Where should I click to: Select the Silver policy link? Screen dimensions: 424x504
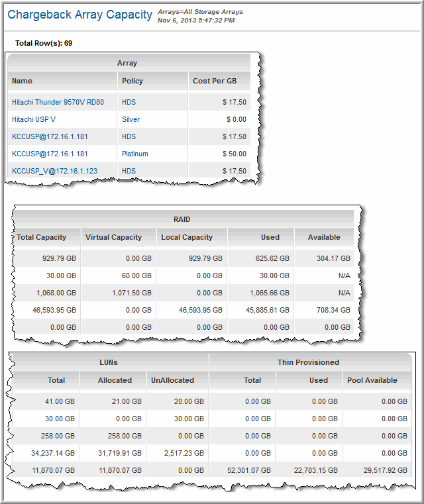pyautogui.click(x=131, y=120)
